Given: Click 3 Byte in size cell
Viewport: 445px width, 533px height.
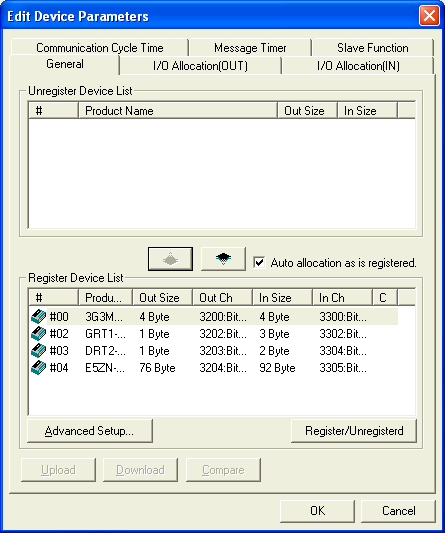Looking at the screenshot, I should click(274, 334).
